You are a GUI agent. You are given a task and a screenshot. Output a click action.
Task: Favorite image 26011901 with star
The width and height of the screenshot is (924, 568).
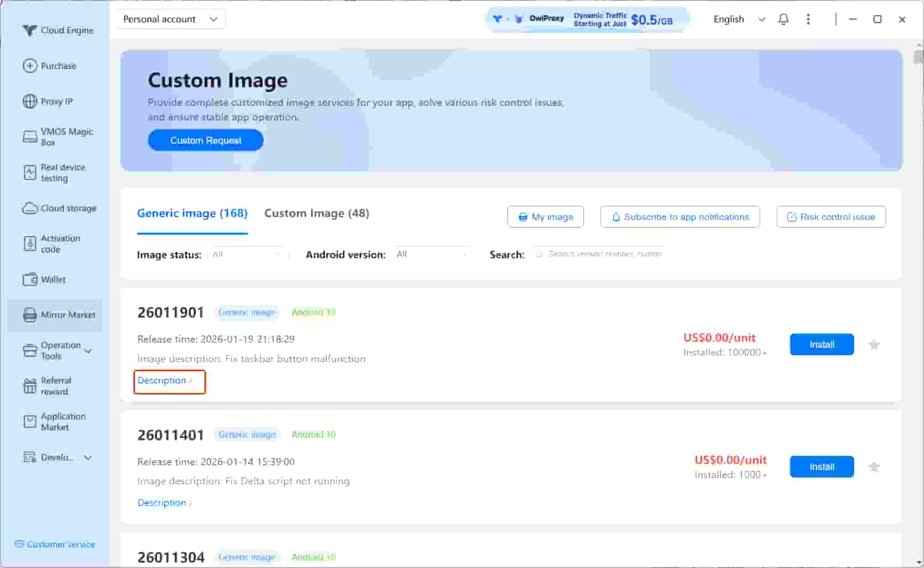point(874,345)
